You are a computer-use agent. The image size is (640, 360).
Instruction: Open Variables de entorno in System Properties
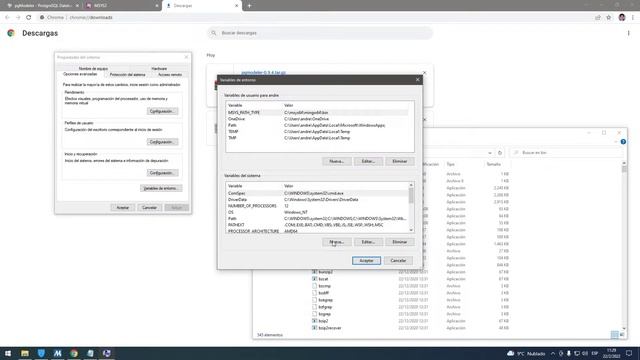tap(161, 188)
